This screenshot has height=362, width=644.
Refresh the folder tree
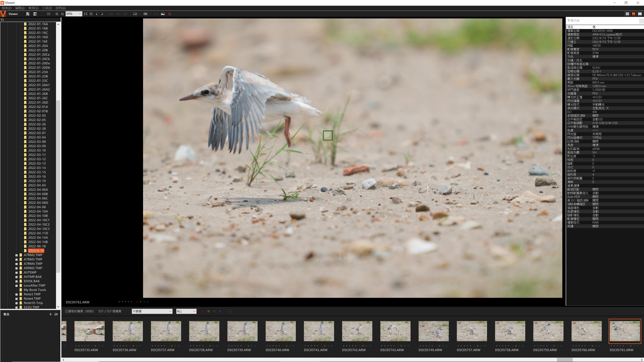2,19
